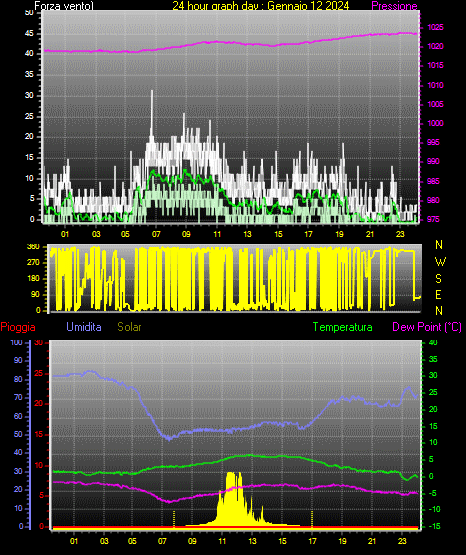The image size is (466, 555).
Task: Select the '24 hour graph day : Gennaio 12 2024' title
Action: [x=261, y=5]
